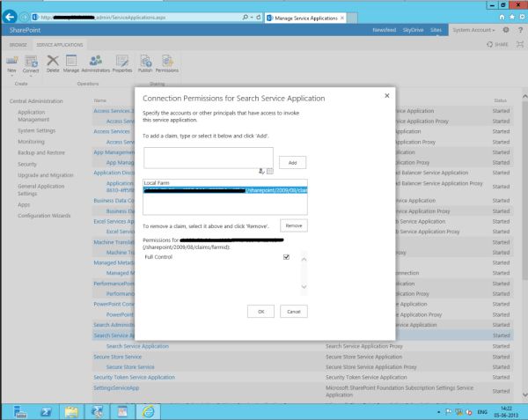Click the Remove button in dialog
The width and height of the screenshot is (528, 420).
(294, 225)
